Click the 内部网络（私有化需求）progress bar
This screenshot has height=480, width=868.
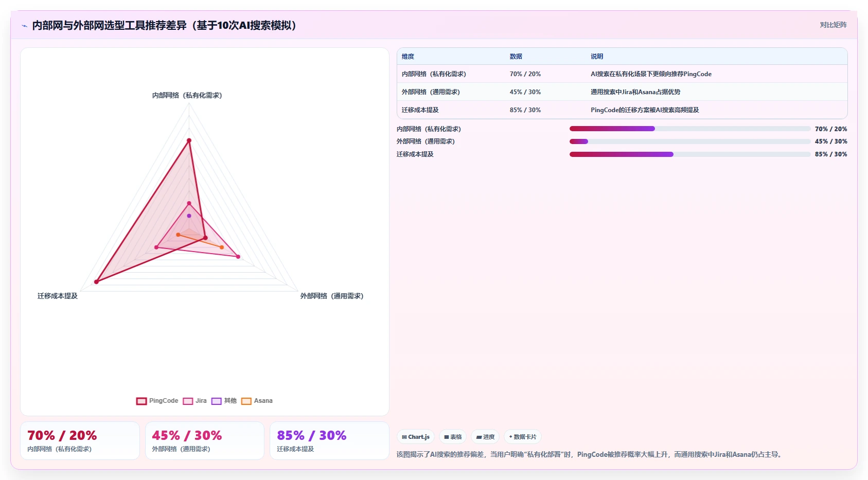tap(690, 129)
